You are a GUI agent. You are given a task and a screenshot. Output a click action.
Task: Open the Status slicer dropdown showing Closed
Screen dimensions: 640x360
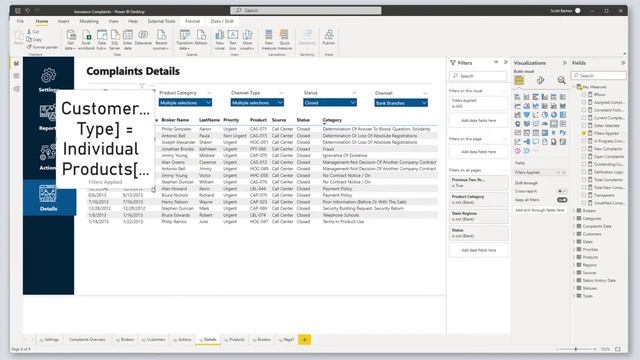pyautogui.click(x=330, y=103)
